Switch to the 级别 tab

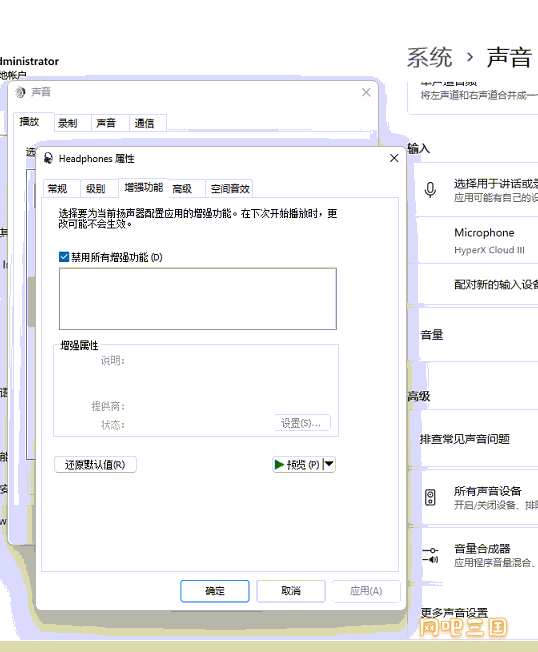[95, 188]
